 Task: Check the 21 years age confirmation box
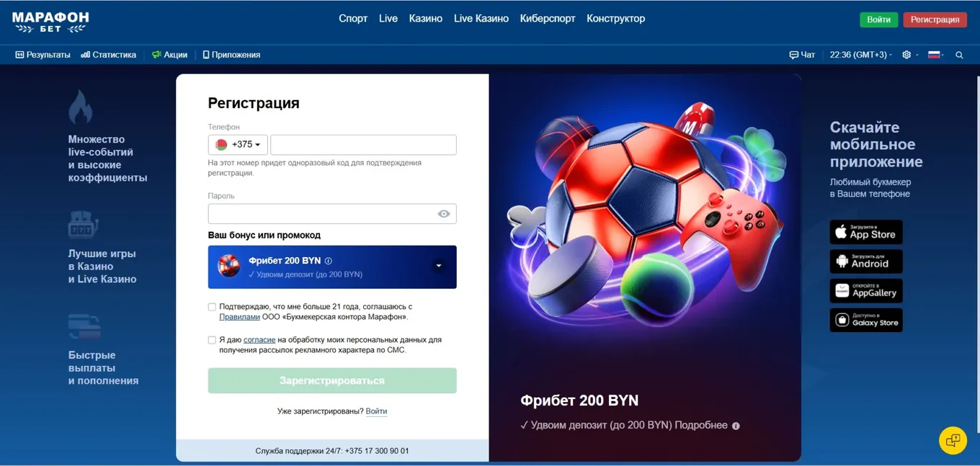(212, 307)
